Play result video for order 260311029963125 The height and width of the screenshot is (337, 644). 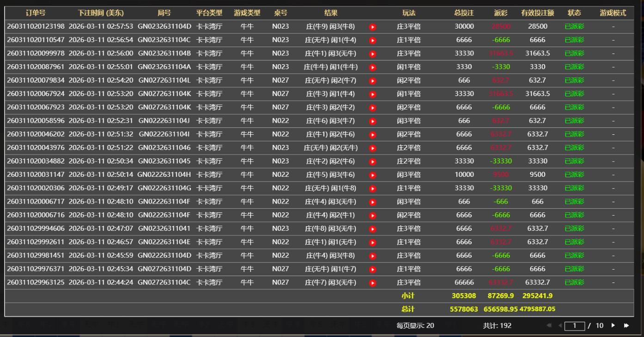373,283
